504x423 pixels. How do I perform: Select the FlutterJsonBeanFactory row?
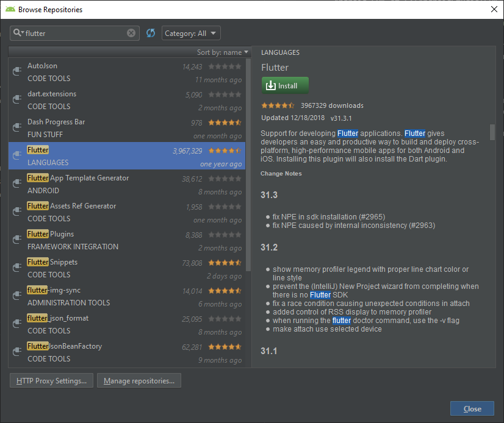pyautogui.click(x=127, y=352)
